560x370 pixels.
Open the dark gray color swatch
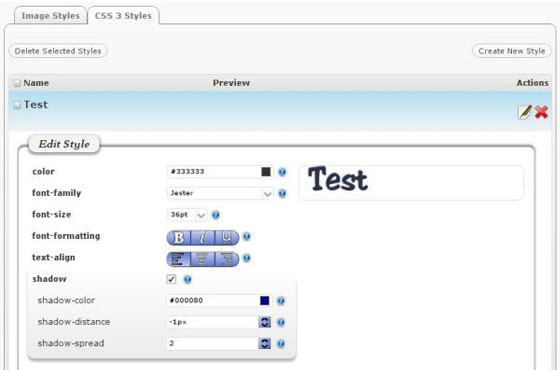pos(266,172)
